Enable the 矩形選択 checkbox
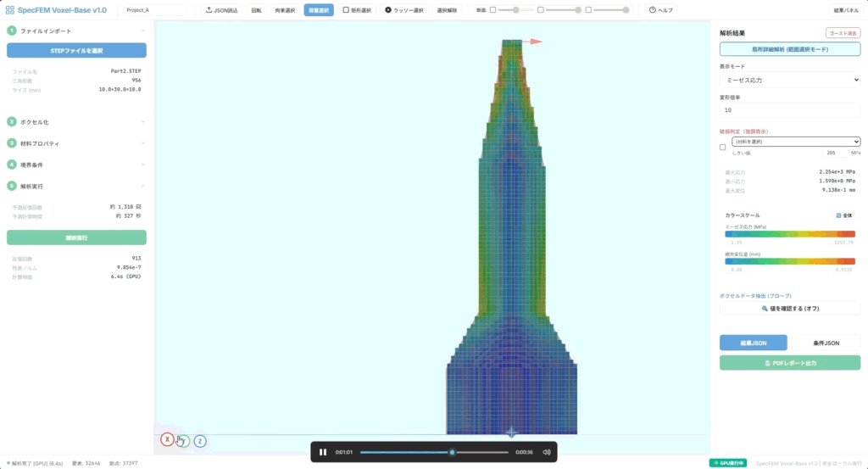The image size is (868, 469). click(346, 10)
